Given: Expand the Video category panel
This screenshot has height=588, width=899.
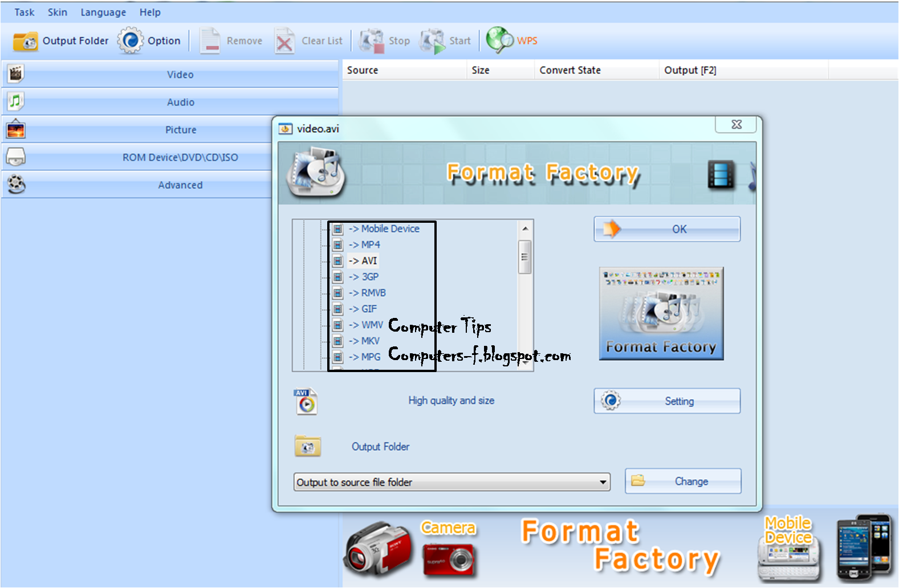Looking at the screenshot, I should (x=170, y=74).
